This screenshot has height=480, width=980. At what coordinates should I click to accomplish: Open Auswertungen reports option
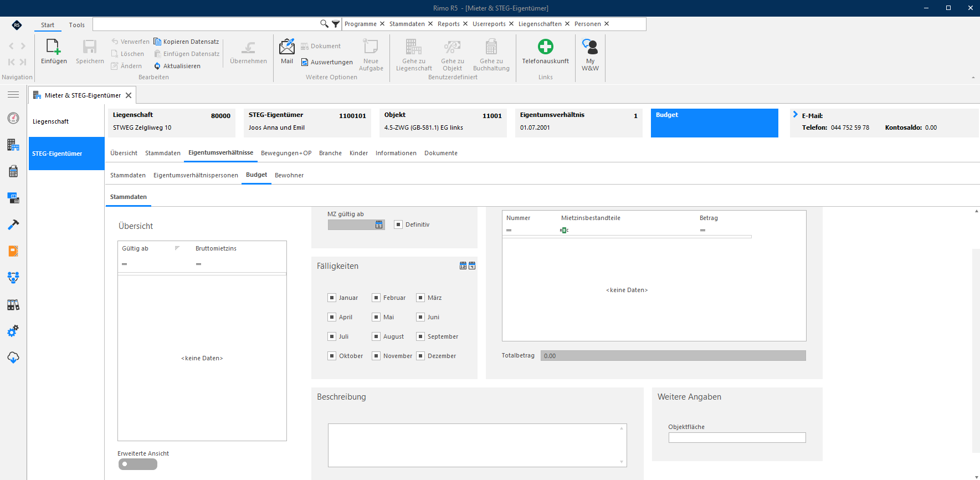327,62
